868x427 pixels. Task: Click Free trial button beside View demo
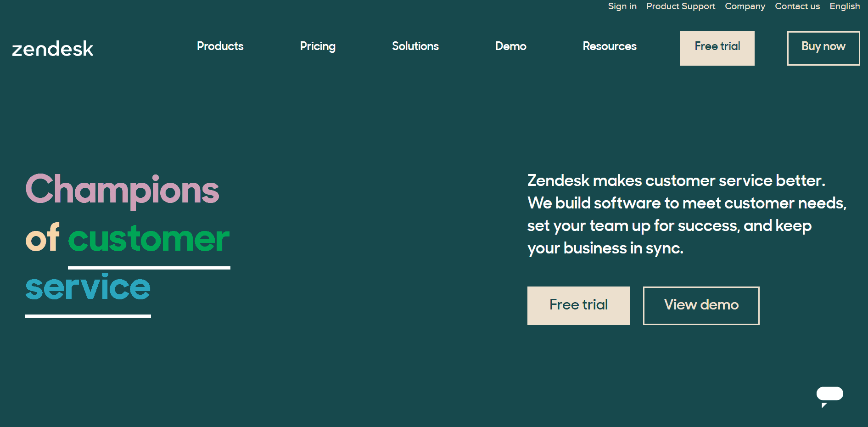coord(579,306)
